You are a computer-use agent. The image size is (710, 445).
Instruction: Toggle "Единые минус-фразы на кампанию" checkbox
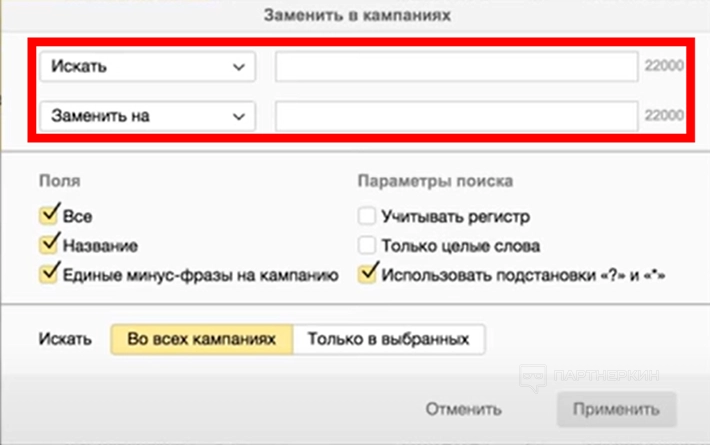(48, 273)
